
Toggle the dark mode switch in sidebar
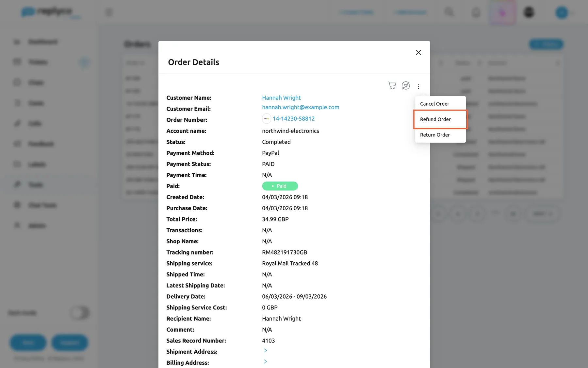point(80,313)
